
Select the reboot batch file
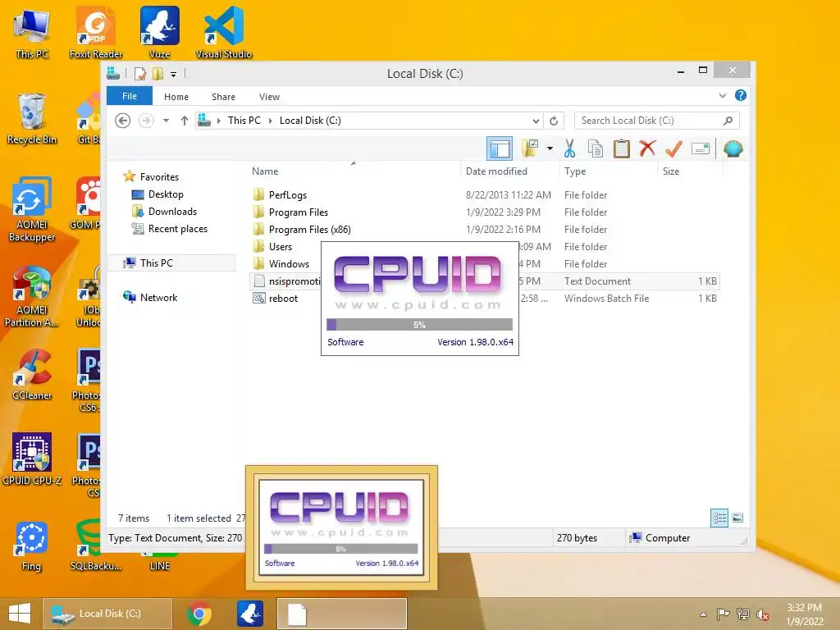283,299
